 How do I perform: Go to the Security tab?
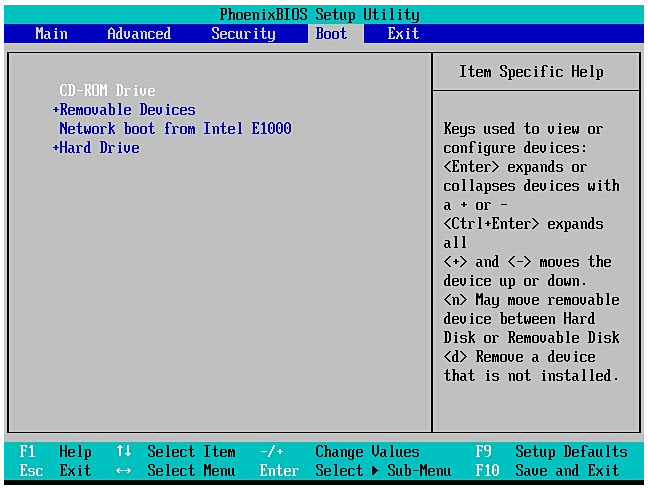tap(243, 34)
